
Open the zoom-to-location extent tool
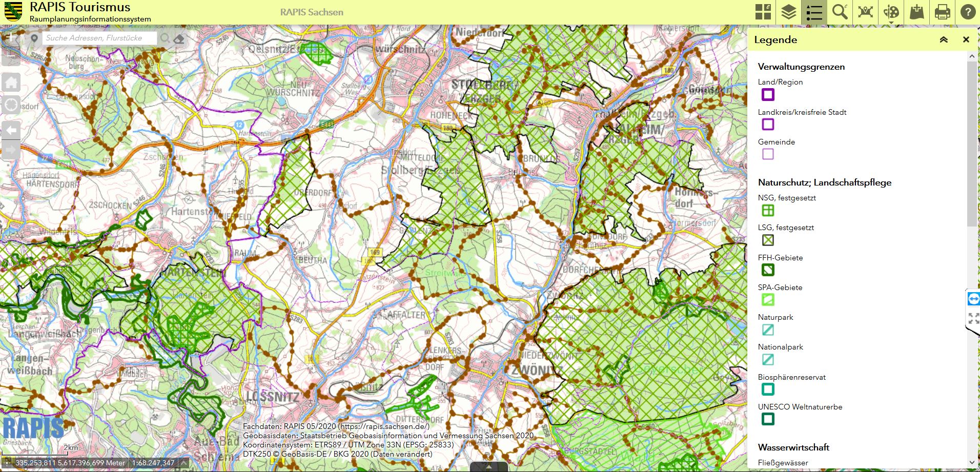(x=866, y=12)
